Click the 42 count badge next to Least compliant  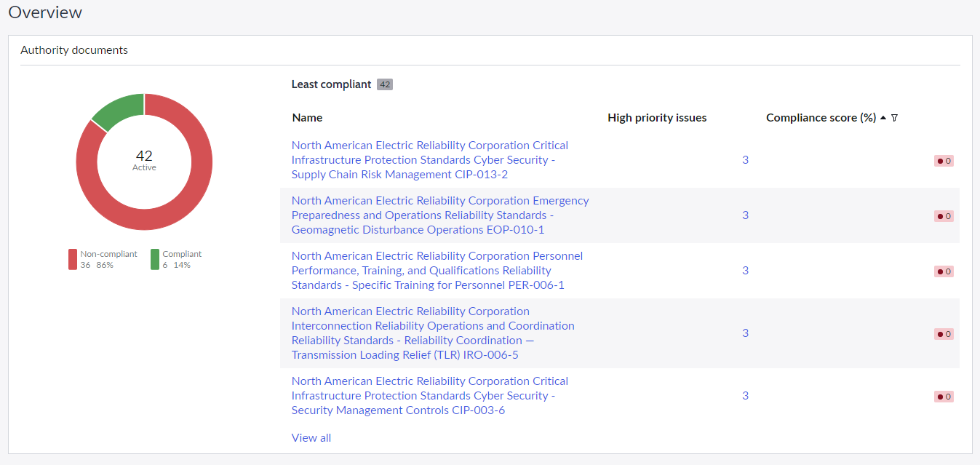coord(385,84)
